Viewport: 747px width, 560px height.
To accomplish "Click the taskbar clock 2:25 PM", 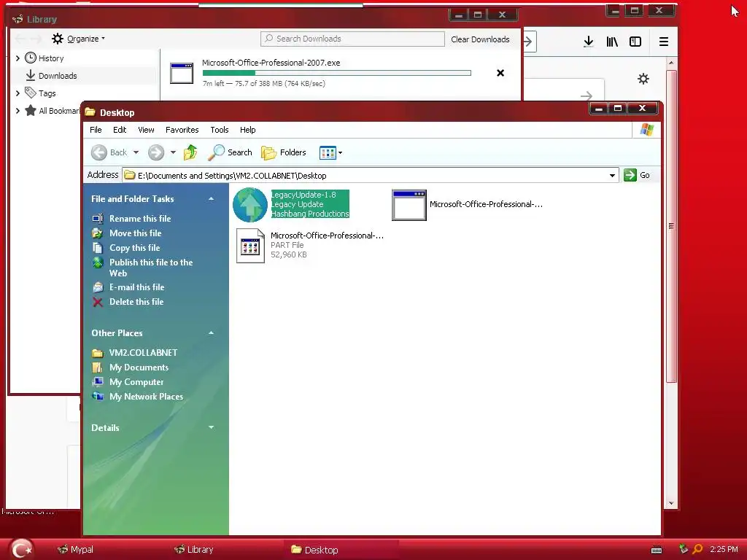I will pos(724,549).
